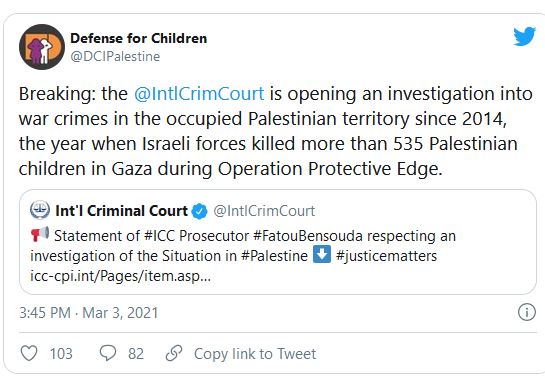Viewport: 545px width, 381px height.
Task: Click the Defense for Children display name
Action: point(139,38)
